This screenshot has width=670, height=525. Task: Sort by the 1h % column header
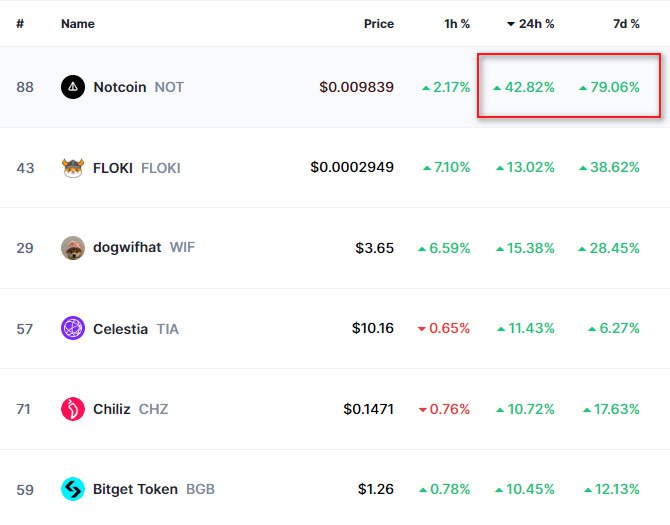[x=457, y=23]
